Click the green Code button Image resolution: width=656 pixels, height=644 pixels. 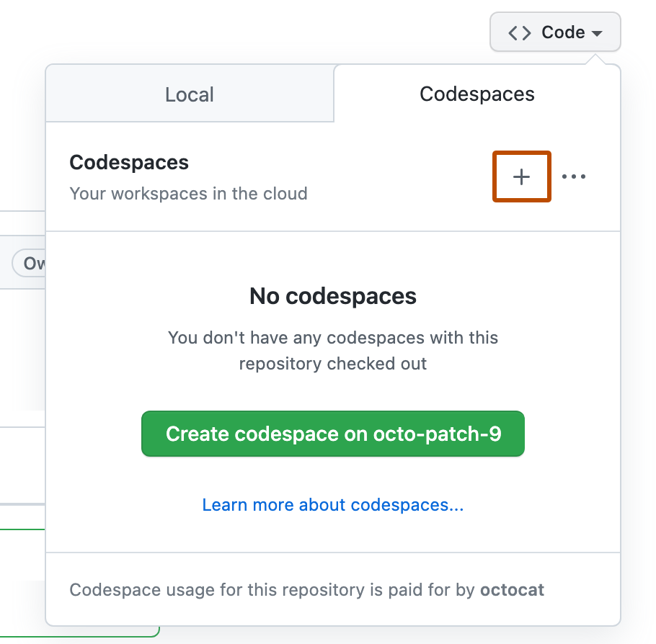(555, 32)
